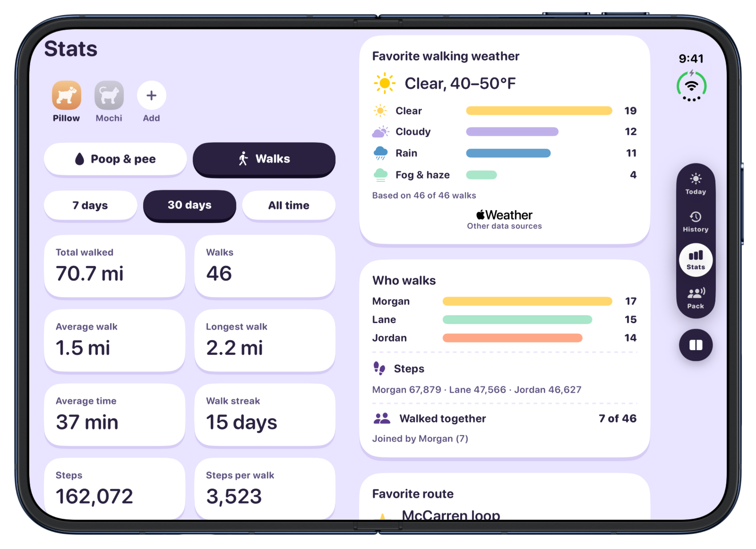Click the steps breakdown by walker text
756x549 pixels.
click(x=477, y=390)
